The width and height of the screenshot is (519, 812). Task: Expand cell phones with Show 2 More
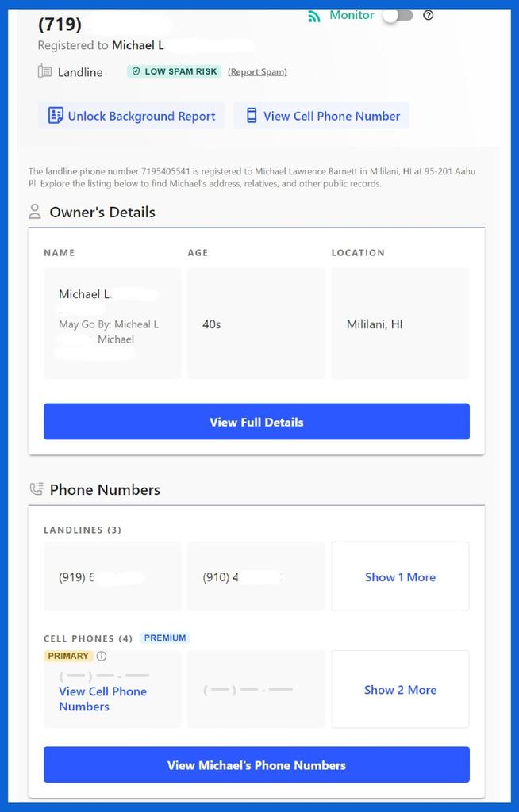[400, 690]
